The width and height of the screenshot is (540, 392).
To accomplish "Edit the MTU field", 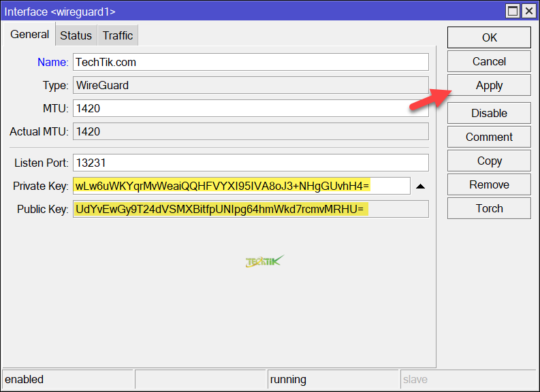I will [251, 108].
